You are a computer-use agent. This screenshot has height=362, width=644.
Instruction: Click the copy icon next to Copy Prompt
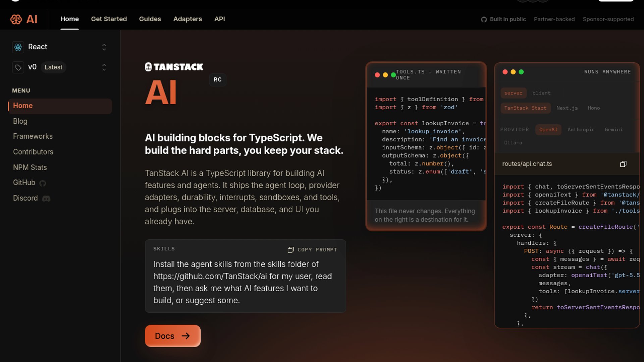tap(290, 250)
